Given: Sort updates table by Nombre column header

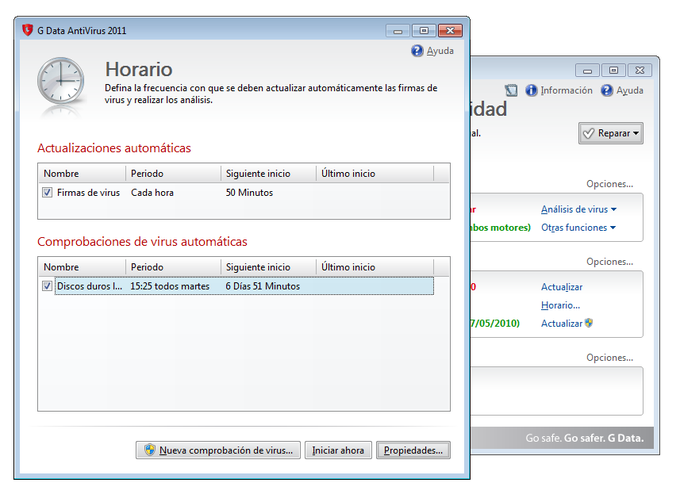Looking at the screenshot, I should click(x=82, y=173).
